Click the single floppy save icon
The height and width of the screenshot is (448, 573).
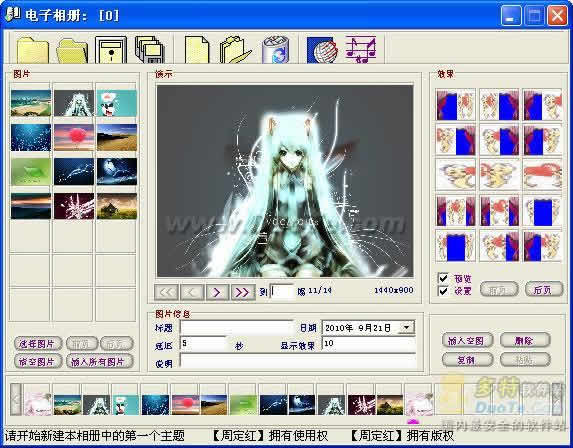[111, 50]
